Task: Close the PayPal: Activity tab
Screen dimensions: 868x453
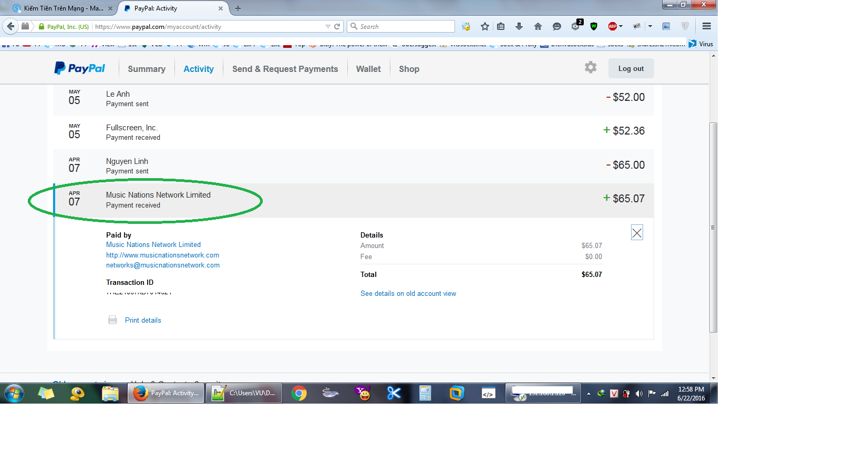Action: coord(221,8)
